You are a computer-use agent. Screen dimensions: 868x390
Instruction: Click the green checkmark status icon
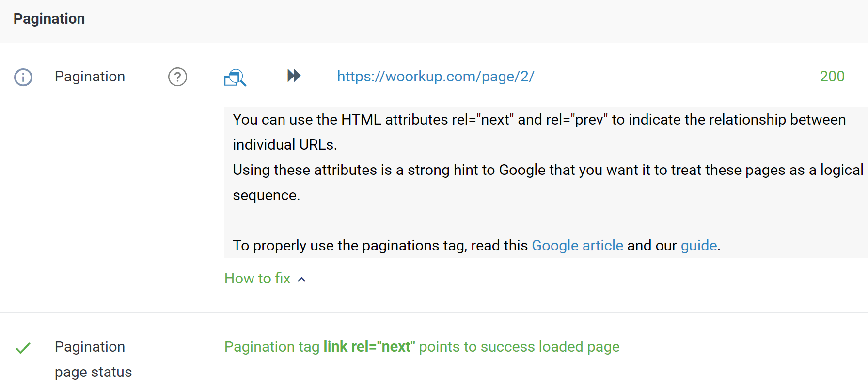point(23,348)
